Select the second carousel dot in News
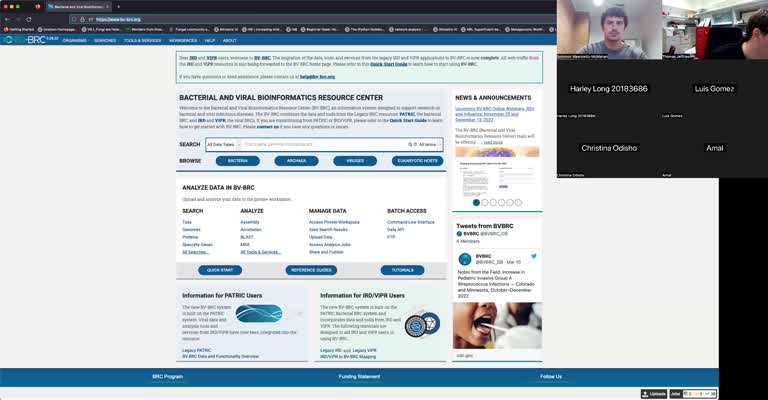The image size is (768, 400). coord(487,202)
